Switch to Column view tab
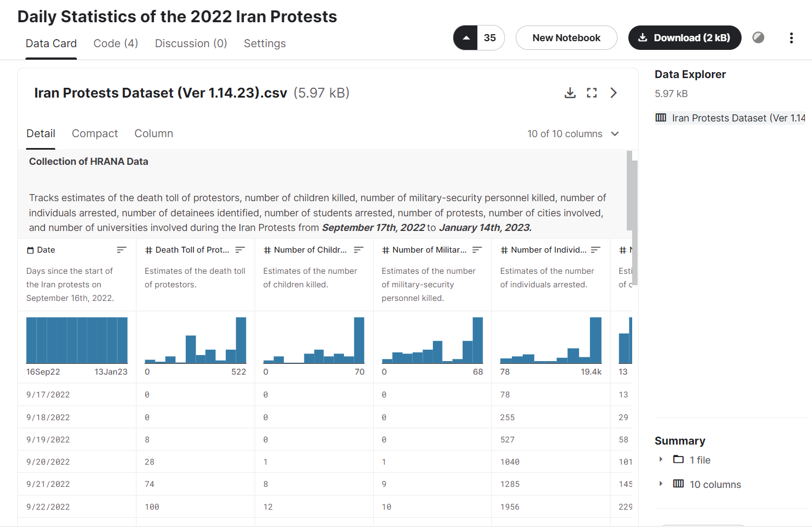The width and height of the screenshot is (812, 527). pos(154,133)
